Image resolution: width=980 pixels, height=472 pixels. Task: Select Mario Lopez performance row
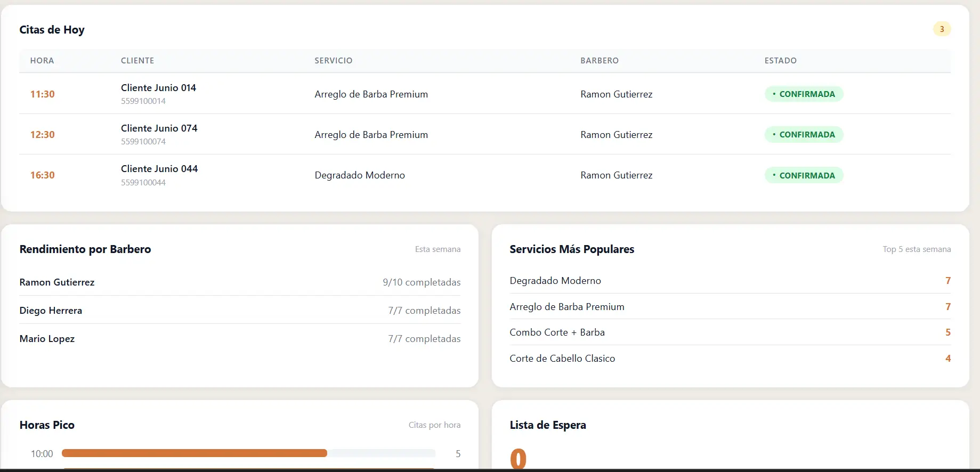pos(240,339)
